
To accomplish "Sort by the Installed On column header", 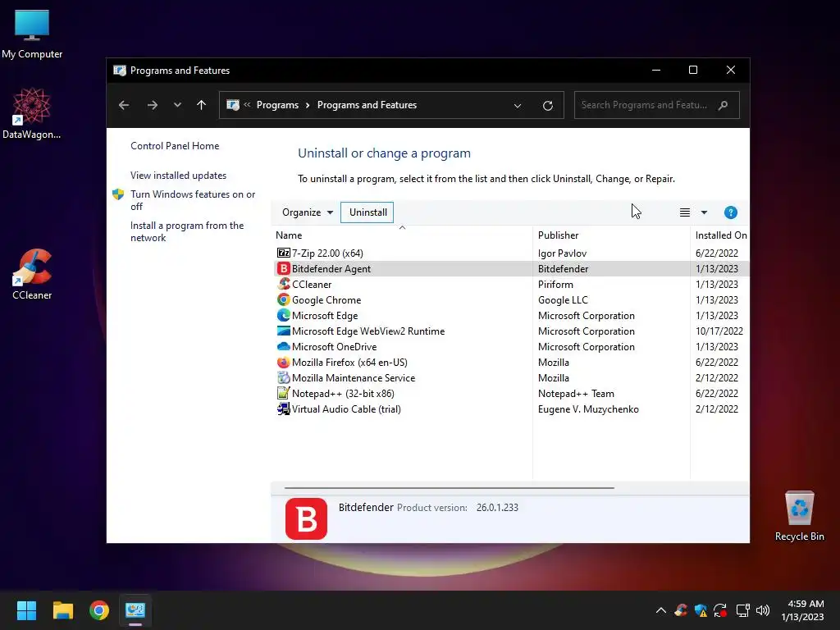I will pyautogui.click(x=720, y=235).
